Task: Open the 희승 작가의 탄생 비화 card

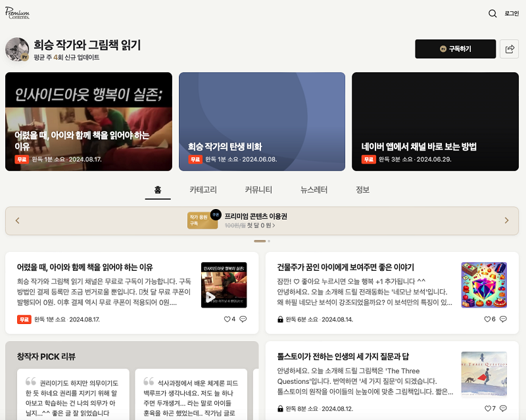Action: tap(262, 122)
